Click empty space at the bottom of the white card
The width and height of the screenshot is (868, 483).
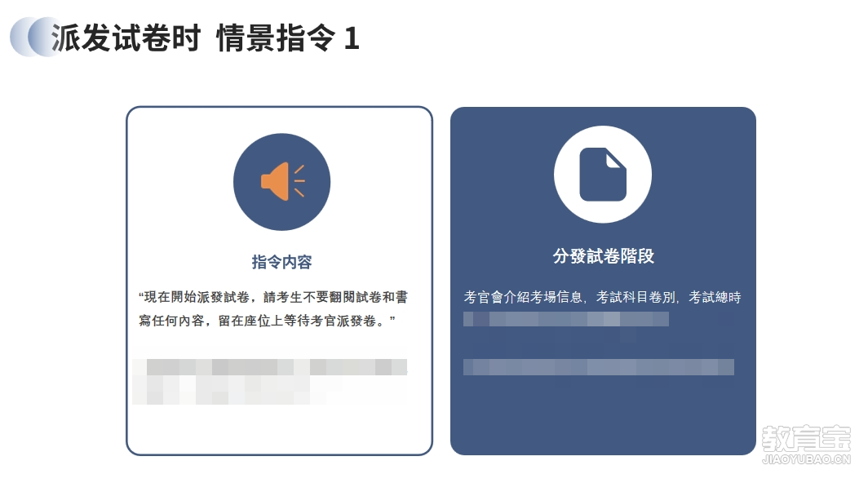click(279, 429)
